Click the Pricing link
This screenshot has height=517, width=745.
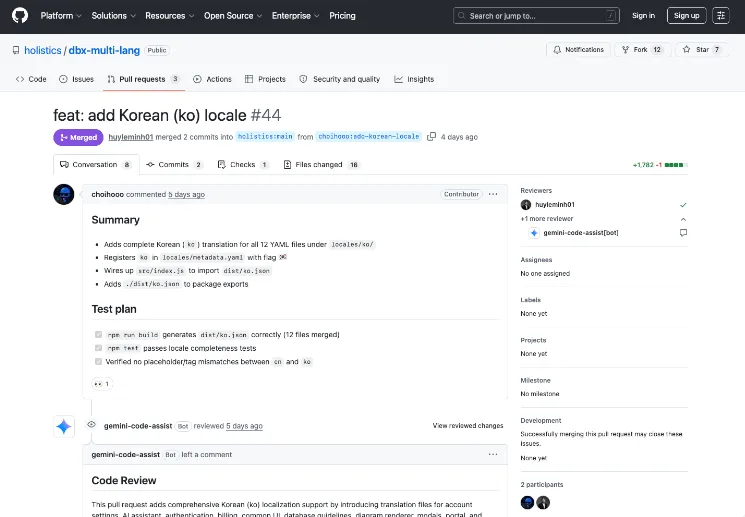click(x=342, y=16)
